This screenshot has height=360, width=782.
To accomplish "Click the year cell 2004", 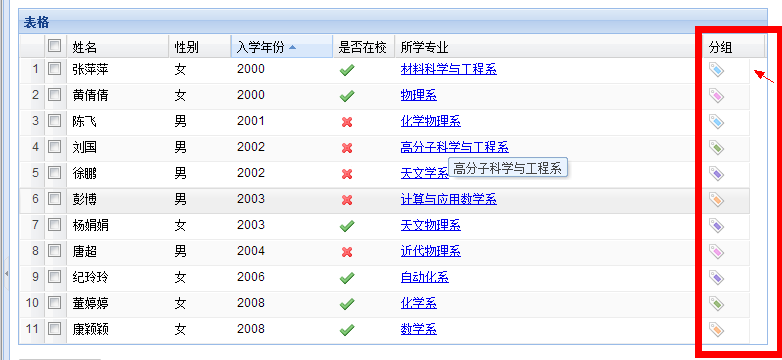I will [251, 251].
